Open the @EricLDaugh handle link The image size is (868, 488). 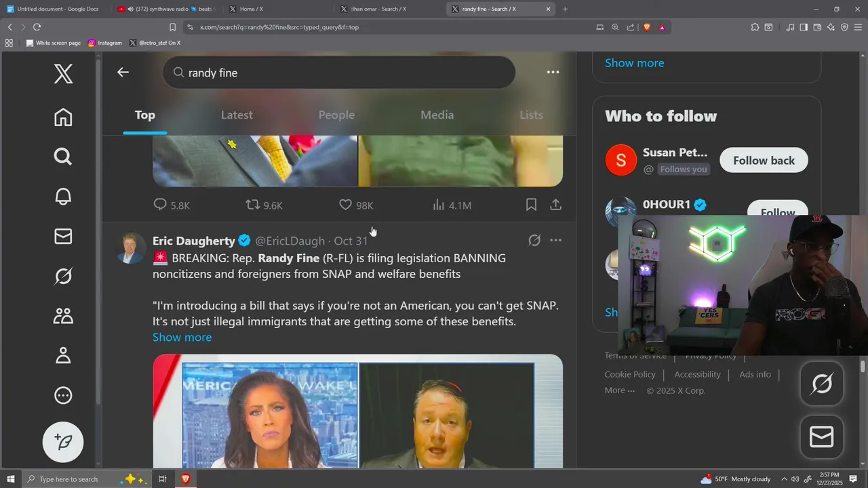[290, 241]
